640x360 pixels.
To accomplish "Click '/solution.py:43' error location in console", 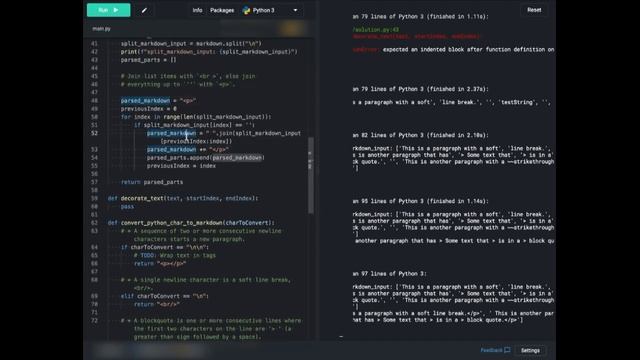I will [x=376, y=29].
